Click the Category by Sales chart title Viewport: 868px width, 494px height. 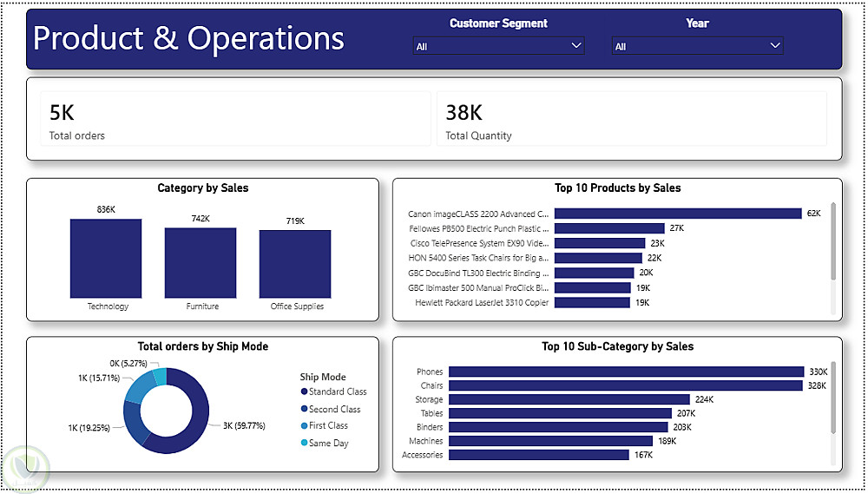(202, 188)
